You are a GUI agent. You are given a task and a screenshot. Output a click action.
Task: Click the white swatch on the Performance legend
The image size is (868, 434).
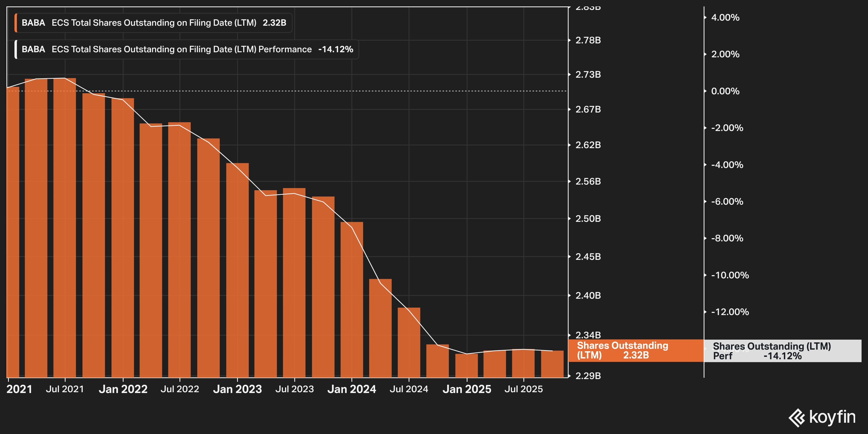16,49
